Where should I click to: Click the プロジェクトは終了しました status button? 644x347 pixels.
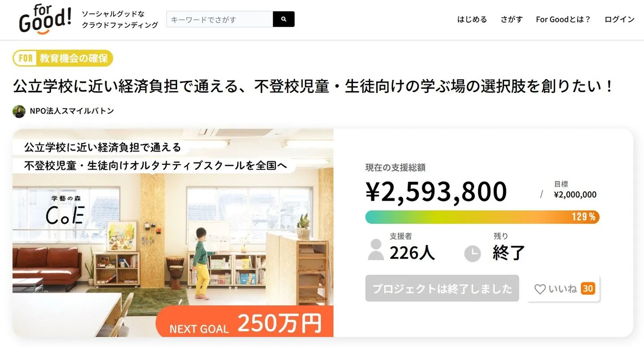442,289
